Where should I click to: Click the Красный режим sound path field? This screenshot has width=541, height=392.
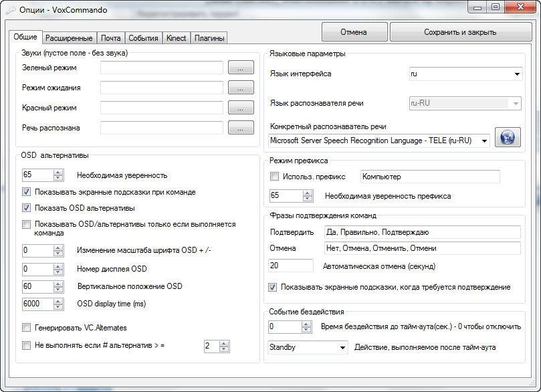pos(162,107)
